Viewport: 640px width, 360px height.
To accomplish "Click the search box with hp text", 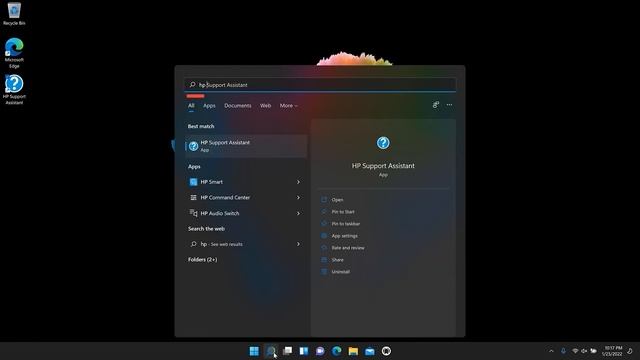I will coord(320,84).
